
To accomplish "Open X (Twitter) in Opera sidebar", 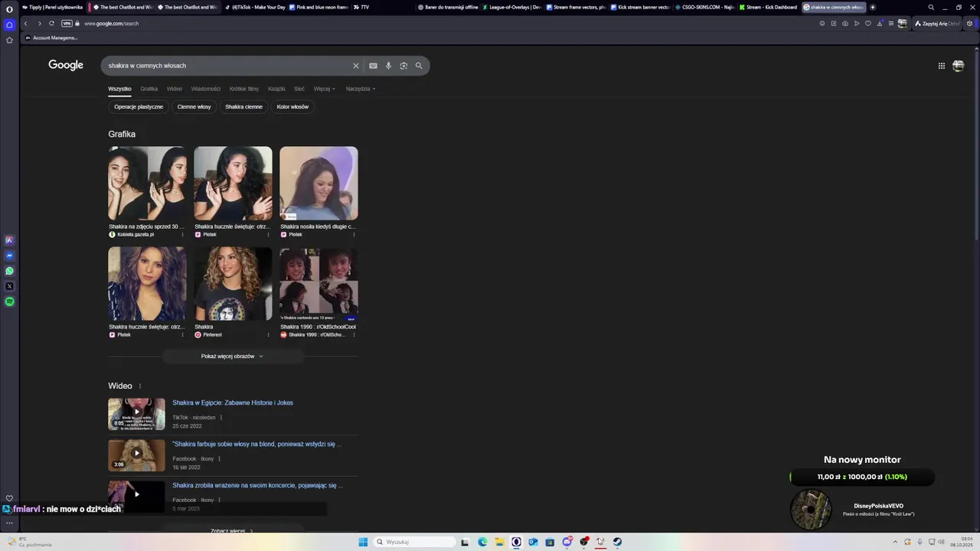I will tap(9, 286).
